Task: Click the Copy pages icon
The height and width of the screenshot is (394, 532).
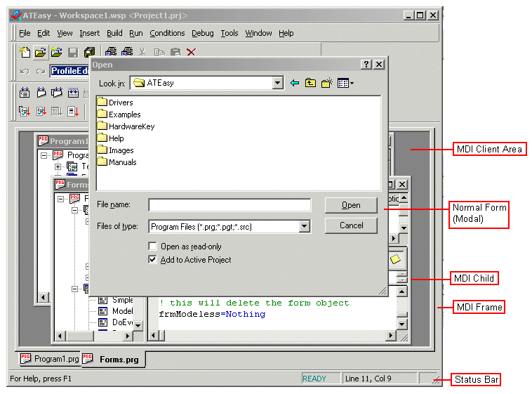Action: tap(159, 52)
